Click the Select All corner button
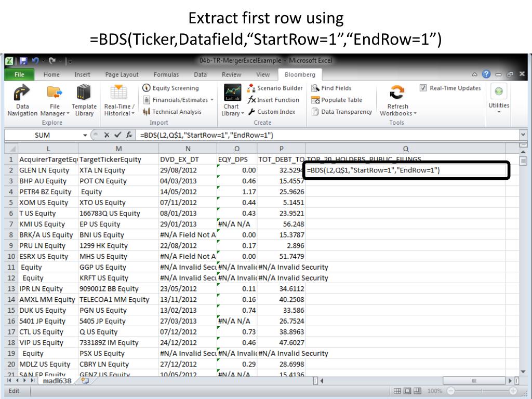Screen dimensions: 532x399 point(11,149)
